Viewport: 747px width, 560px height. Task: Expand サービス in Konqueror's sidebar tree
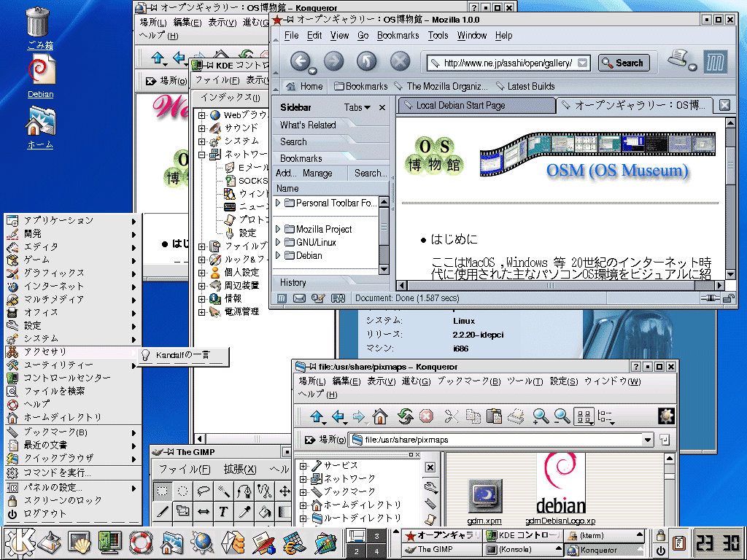pos(303,466)
